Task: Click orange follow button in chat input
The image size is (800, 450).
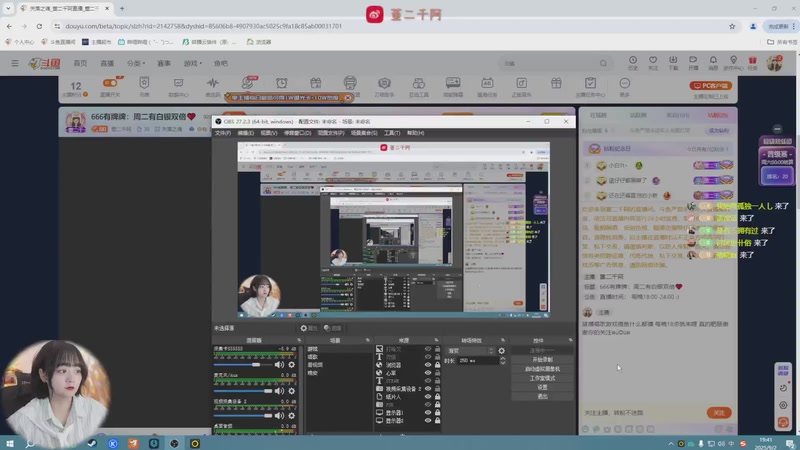Action: 719,412
